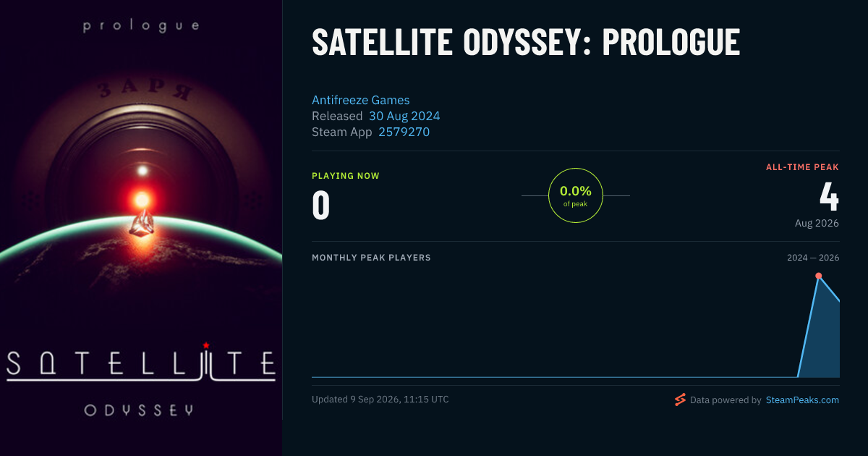Open the SteamPeaks.com link
Image resolution: width=868 pixels, height=456 pixels.
click(802, 400)
